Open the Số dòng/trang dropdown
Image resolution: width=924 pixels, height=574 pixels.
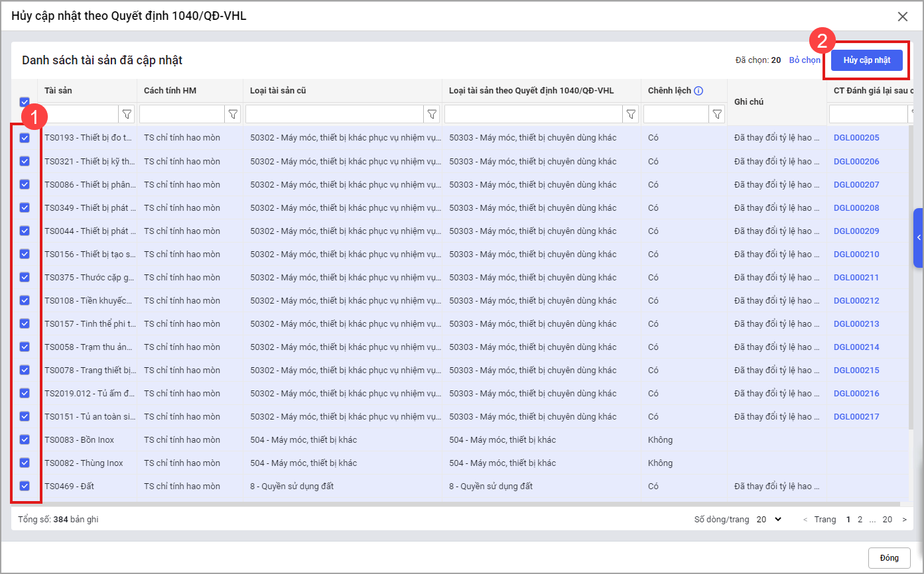click(x=769, y=520)
